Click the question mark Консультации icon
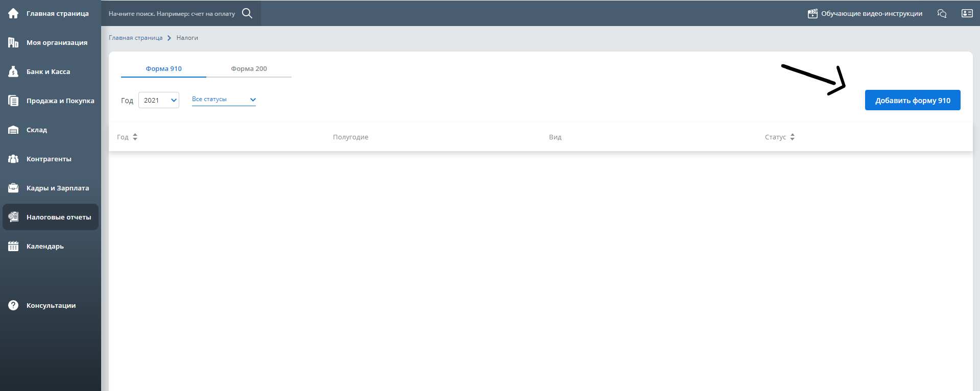Screen dimensions: 980x391 pos(13,305)
